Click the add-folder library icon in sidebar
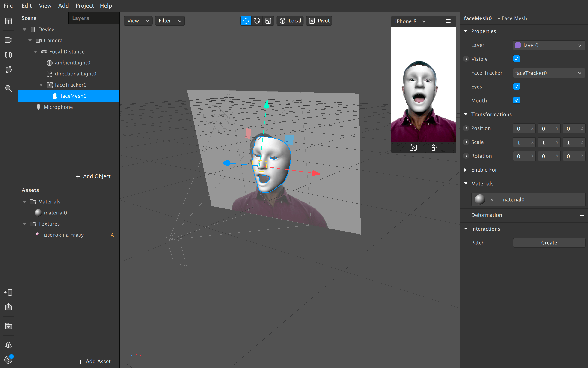This screenshot has width=588, height=368. point(9,326)
